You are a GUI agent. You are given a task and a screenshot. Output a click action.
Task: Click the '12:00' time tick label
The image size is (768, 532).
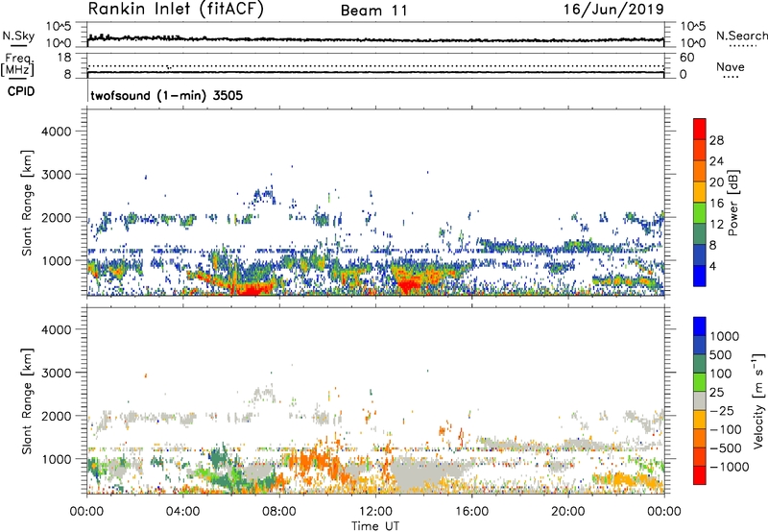375,512
